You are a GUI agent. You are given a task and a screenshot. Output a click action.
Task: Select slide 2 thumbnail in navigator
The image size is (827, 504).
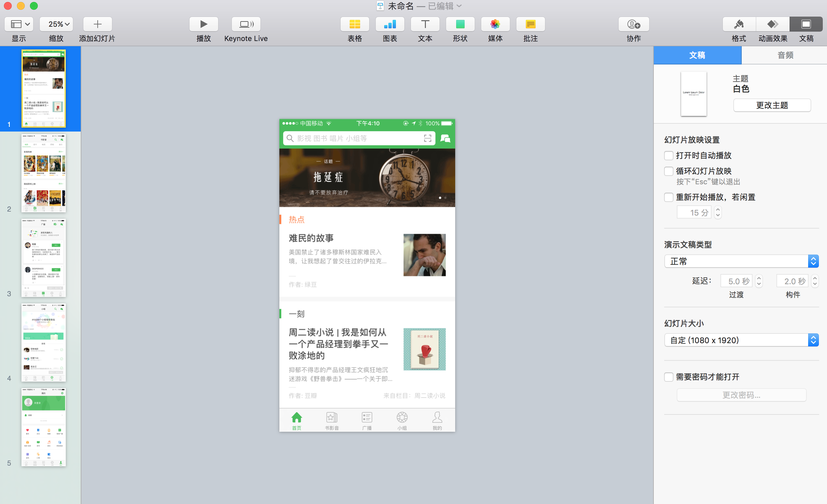[44, 173]
